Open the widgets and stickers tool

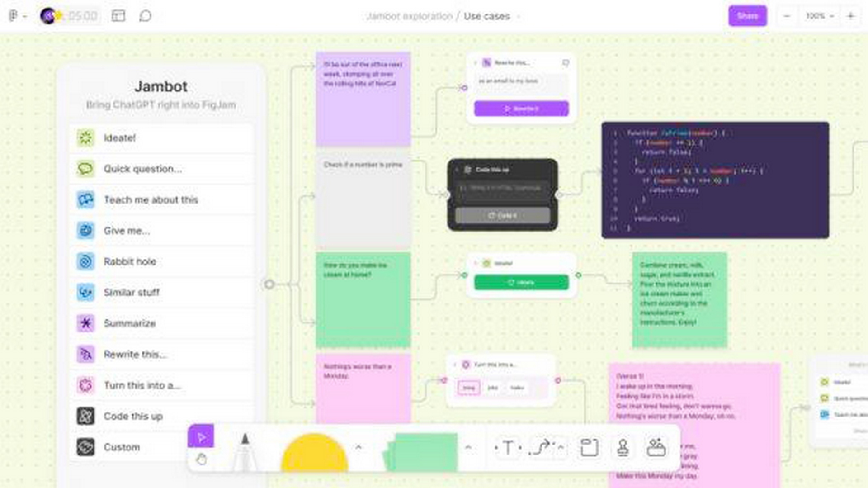click(x=656, y=447)
